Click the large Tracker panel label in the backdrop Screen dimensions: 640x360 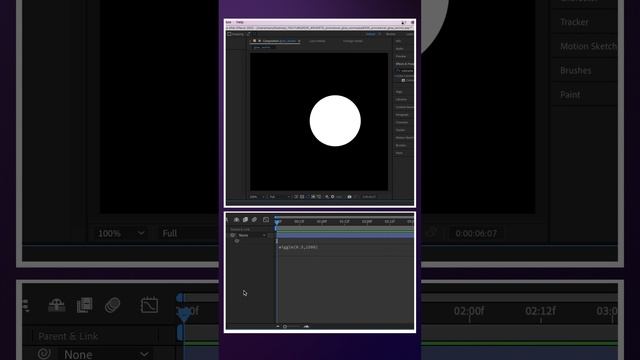pos(574,22)
